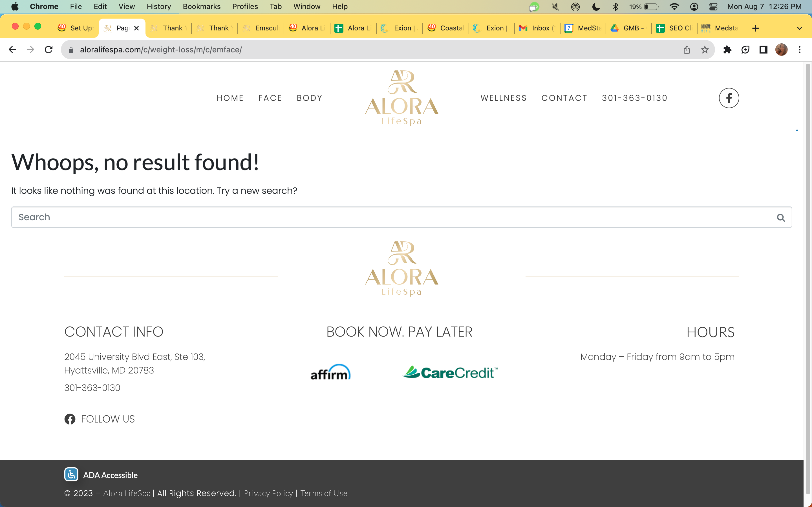Click the Facebook icon beside Follow Us

click(x=70, y=419)
